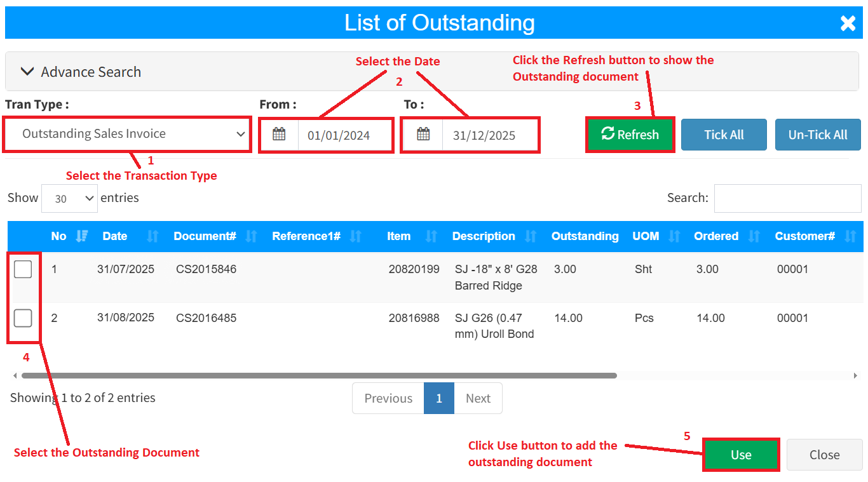The image size is (868, 482).
Task: Tick the checkbox for document CS2015846
Action: click(23, 270)
